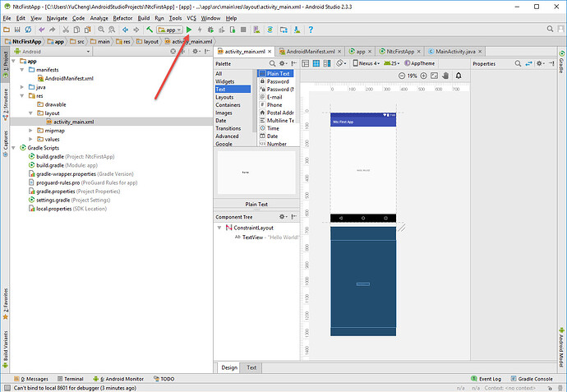Click the Cut scissors icon
567x392 pixels.
66,30
